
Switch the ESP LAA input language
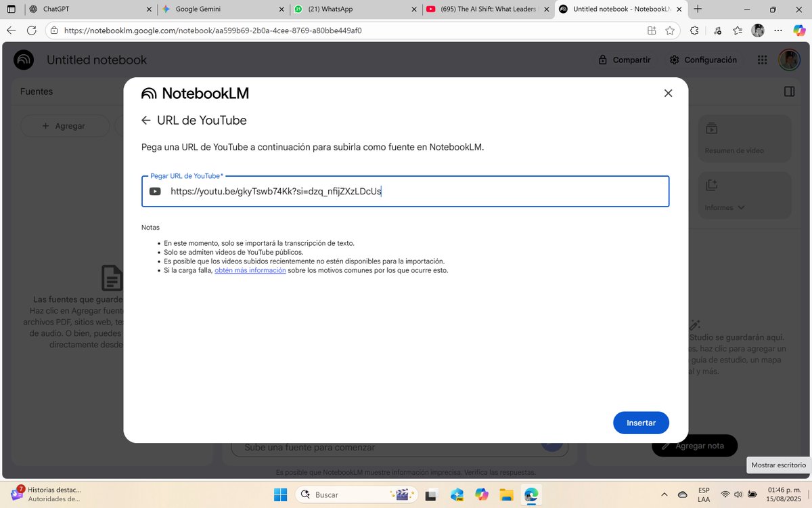(x=704, y=494)
